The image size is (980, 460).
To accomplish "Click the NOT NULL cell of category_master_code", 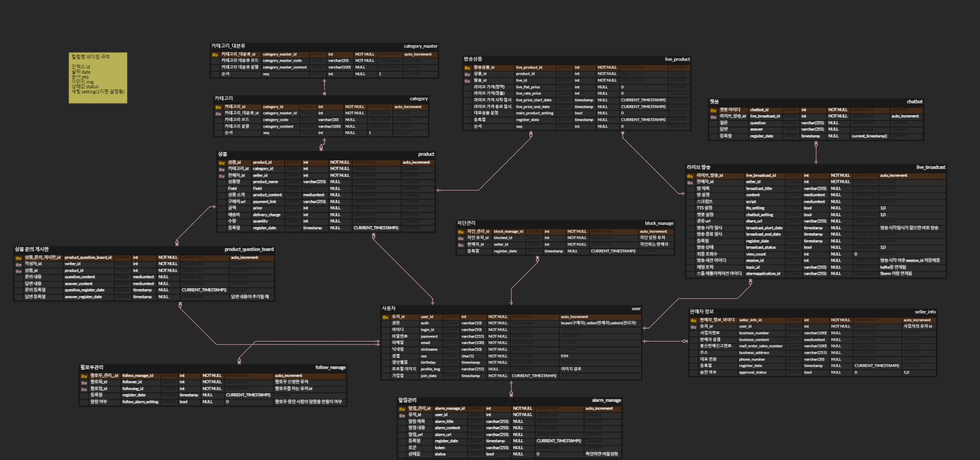I will (x=364, y=61).
